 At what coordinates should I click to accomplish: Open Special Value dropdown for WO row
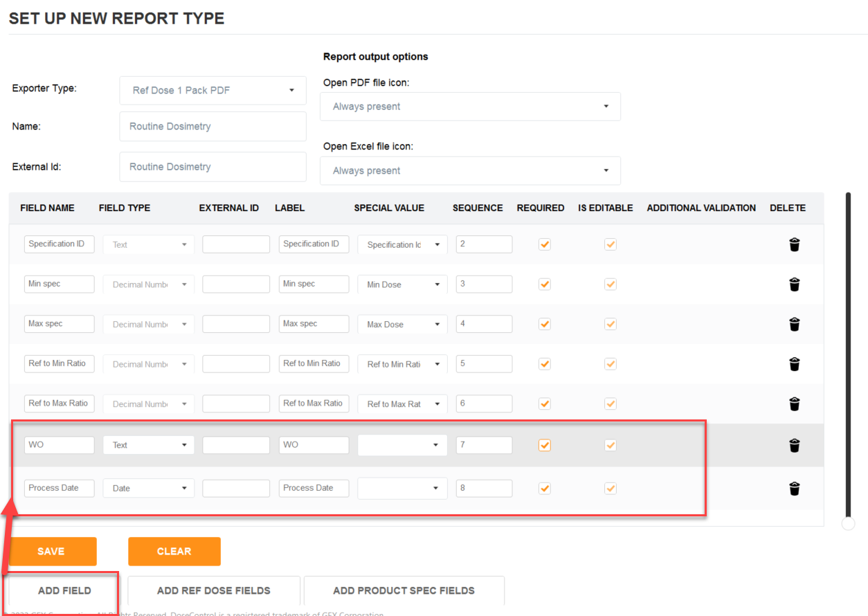click(x=402, y=445)
